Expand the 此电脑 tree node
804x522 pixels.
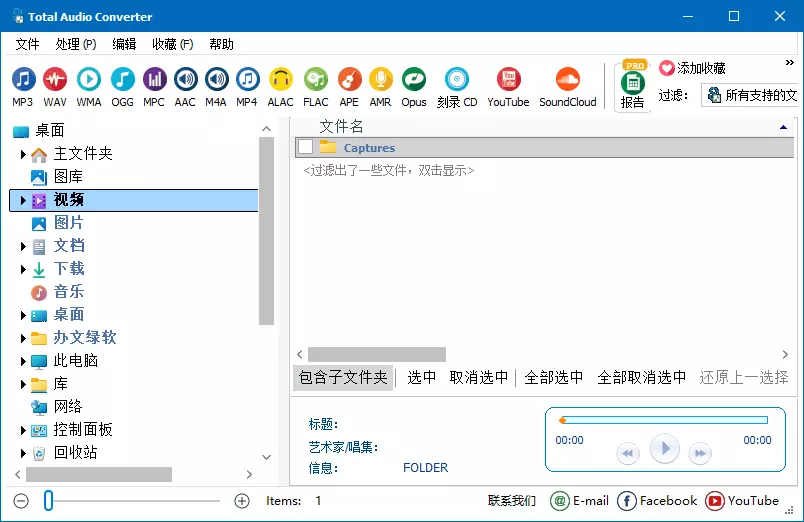tap(23, 361)
